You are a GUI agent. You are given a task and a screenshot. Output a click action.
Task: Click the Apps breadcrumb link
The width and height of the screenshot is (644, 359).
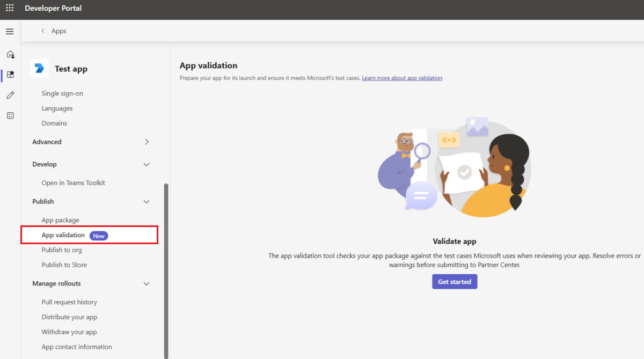[59, 31]
